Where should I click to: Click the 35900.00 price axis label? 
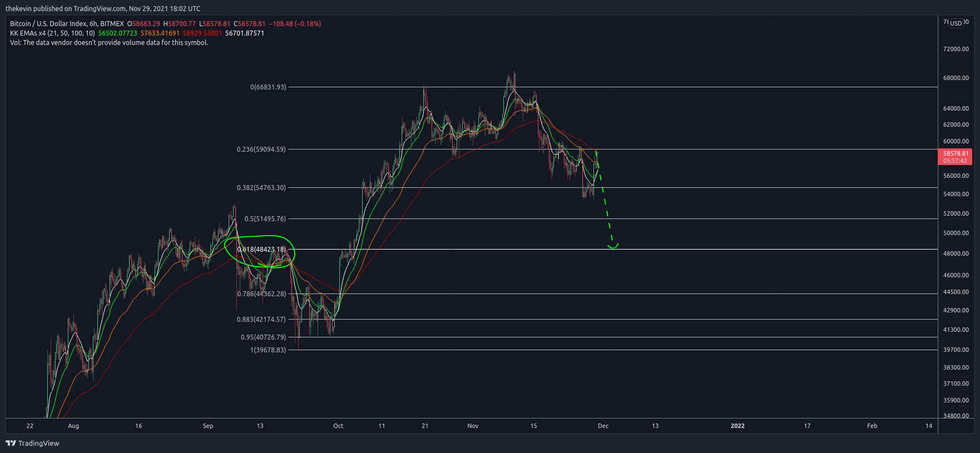[x=956, y=400]
